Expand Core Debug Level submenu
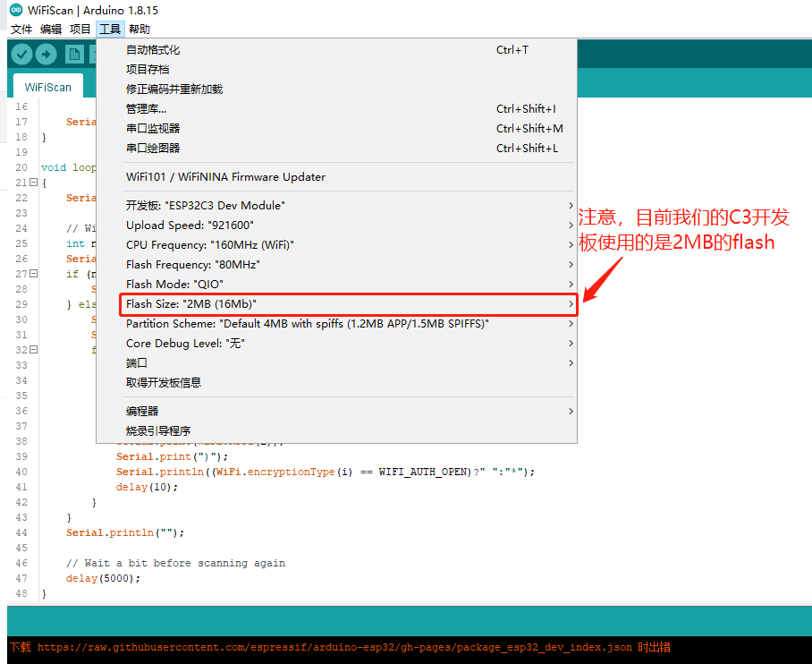Screen dimensions: 812x664 point(336,343)
